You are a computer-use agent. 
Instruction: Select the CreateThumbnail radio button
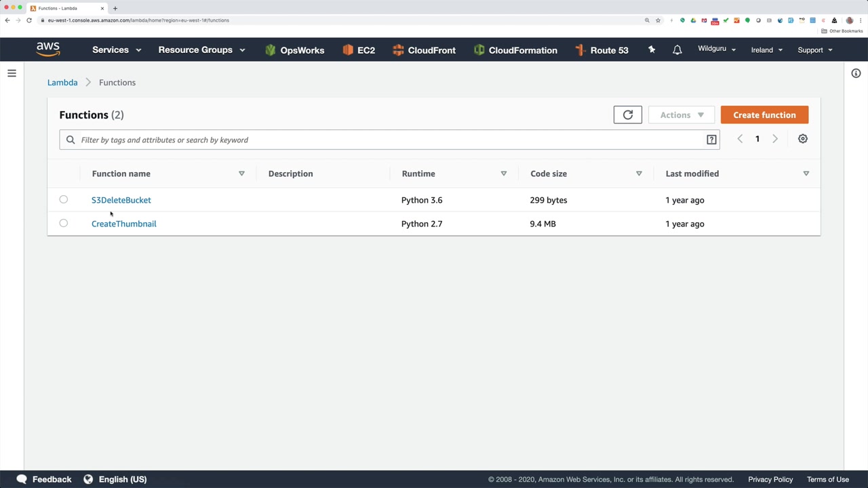[63, 223]
